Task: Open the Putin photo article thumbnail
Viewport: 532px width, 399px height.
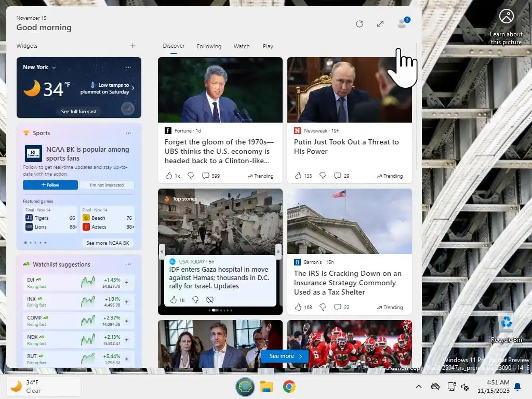Action: [350, 89]
